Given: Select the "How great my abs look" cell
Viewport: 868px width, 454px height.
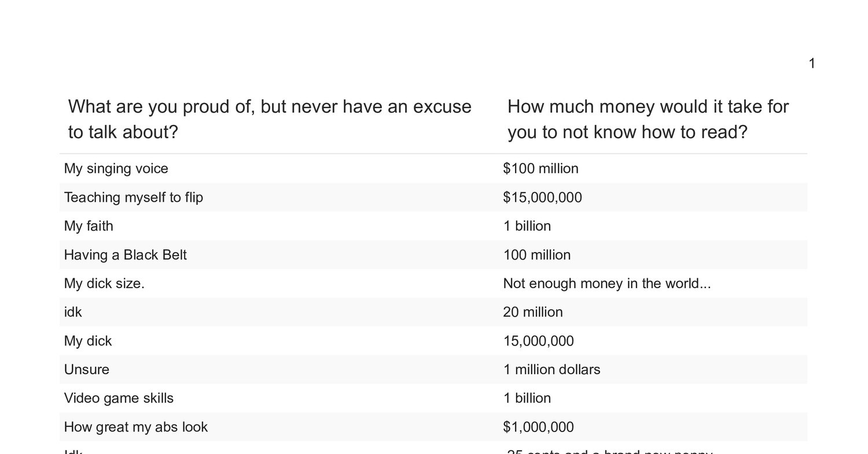Looking at the screenshot, I should (135, 427).
